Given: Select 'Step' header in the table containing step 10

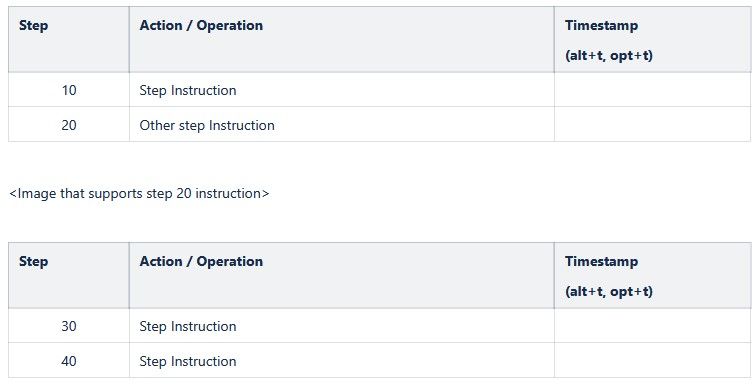Looking at the screenshot, I should (33, 26).
